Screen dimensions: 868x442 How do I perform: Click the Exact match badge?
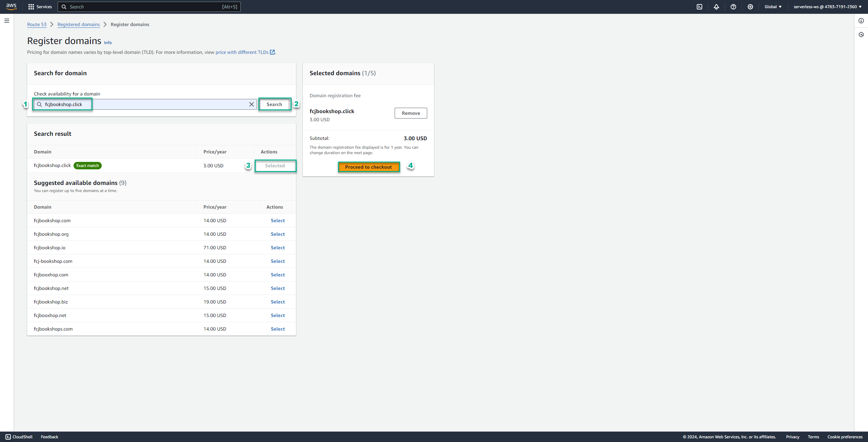[x=87, y=166]
